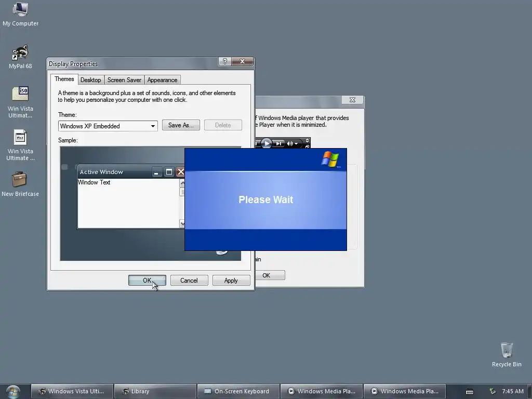This screenshot has height=399, width=532.
Task: Click the close X in the Active Window sample
Action: [x=180, y=172]
